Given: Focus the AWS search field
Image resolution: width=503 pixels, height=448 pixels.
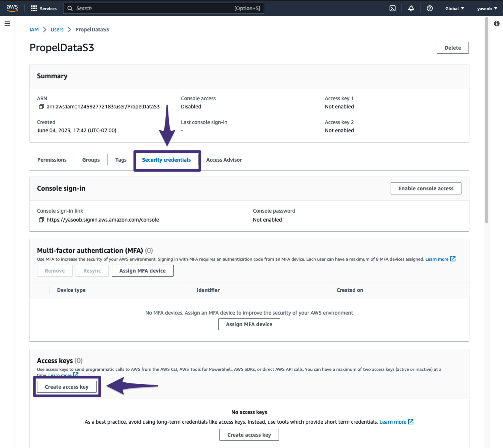Looking at the screenshot, I should (x=163, y=9).
